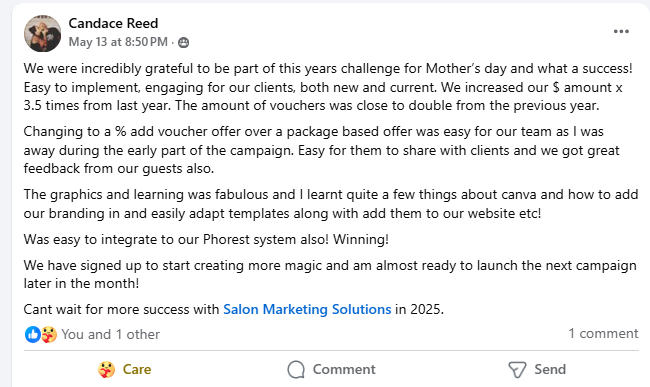Open the May 13 at 8:50 PM timestamp
650x387 pixels.
[118, 42]
